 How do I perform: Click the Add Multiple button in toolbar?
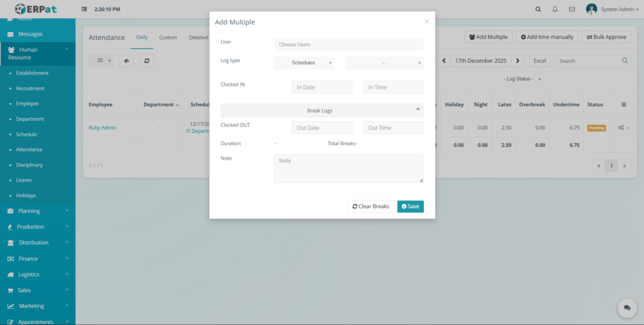tap(488, 37)
